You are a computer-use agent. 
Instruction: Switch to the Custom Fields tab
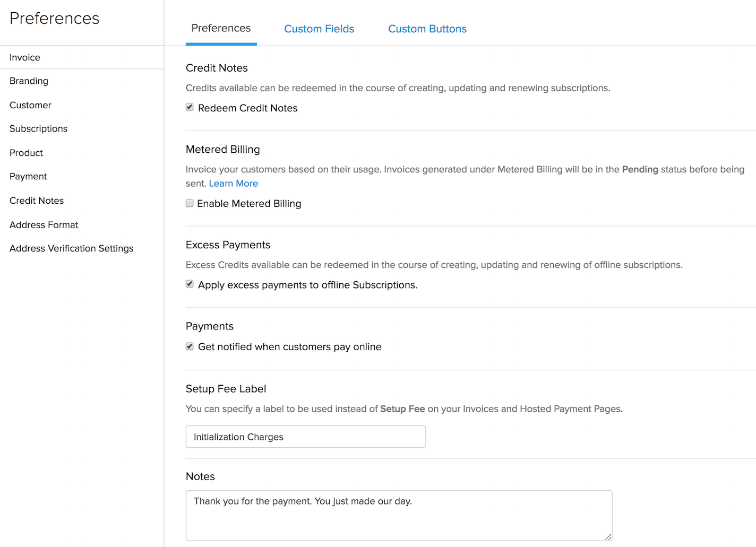(x=319, y=29)
